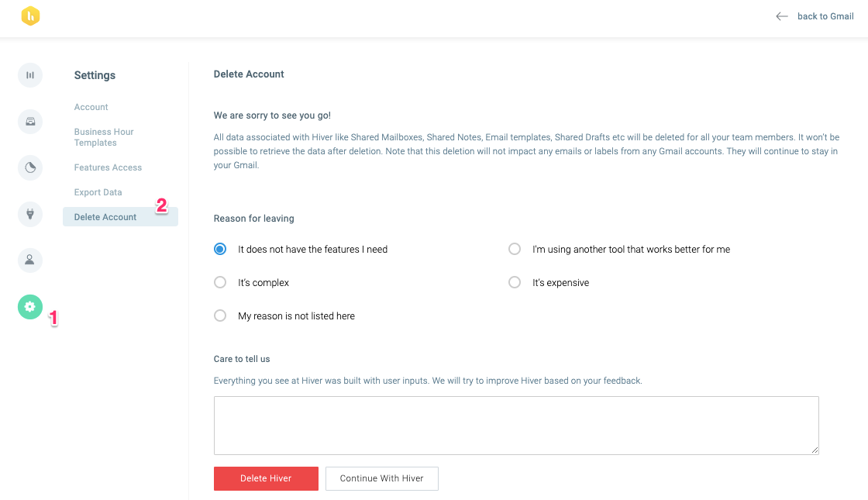Select Delete Account in settings menu
This screenshot has width=868, height=500.
120,217
